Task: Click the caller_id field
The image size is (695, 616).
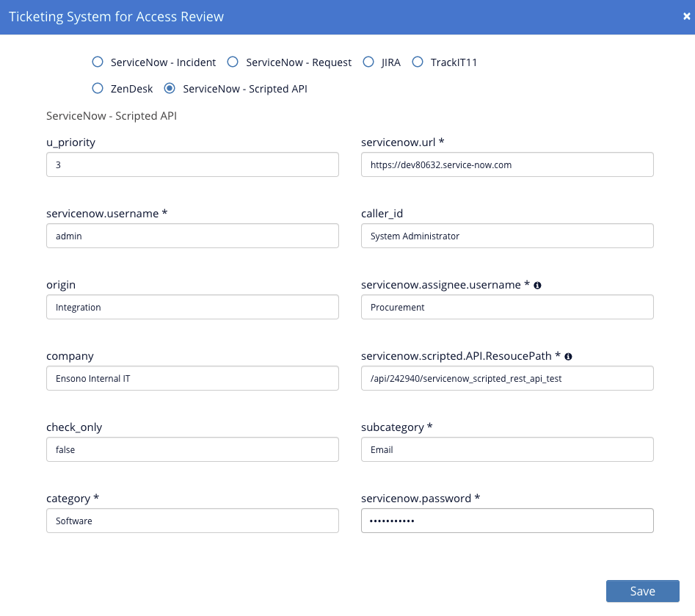Action: coord(507,236)
